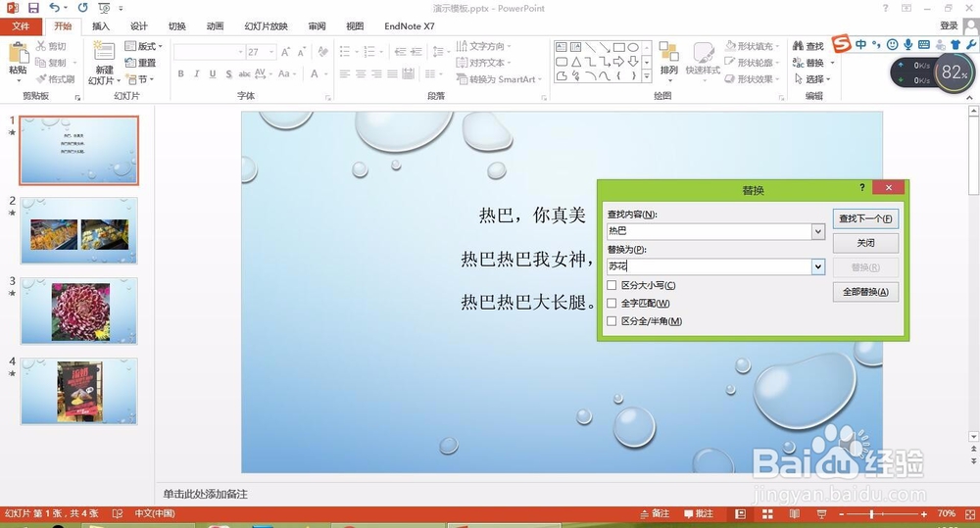Viewport: 980px width, 528px height.
Task: Click the notes area 单击此处添加备注
Action: 206,495
